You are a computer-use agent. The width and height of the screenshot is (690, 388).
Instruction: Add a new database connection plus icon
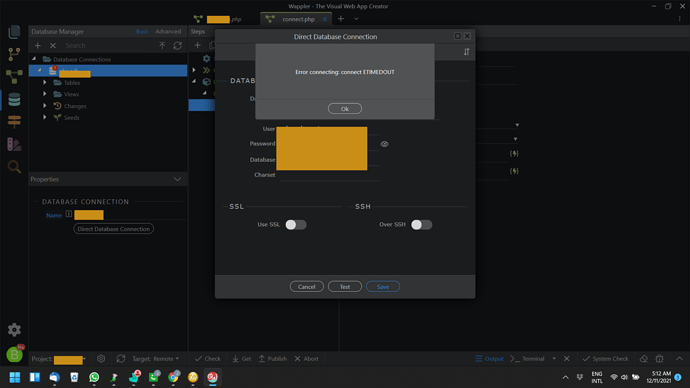[x=37, y=45]
